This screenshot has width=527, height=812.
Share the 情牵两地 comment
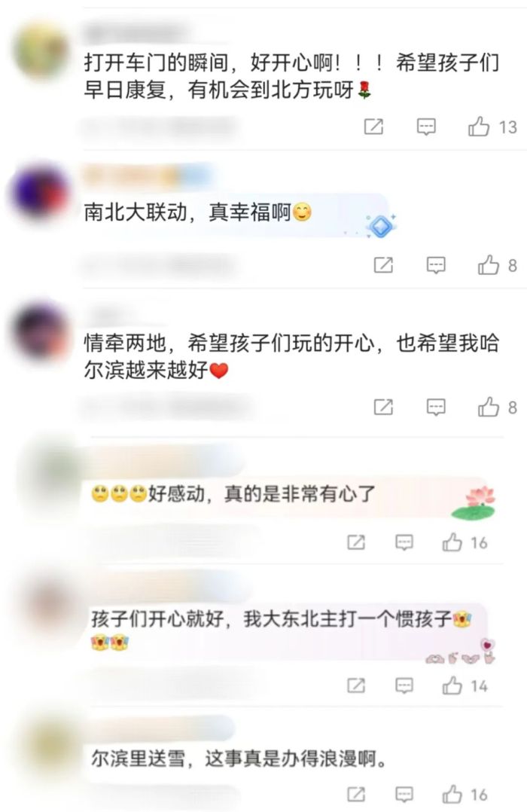point(383,407)
